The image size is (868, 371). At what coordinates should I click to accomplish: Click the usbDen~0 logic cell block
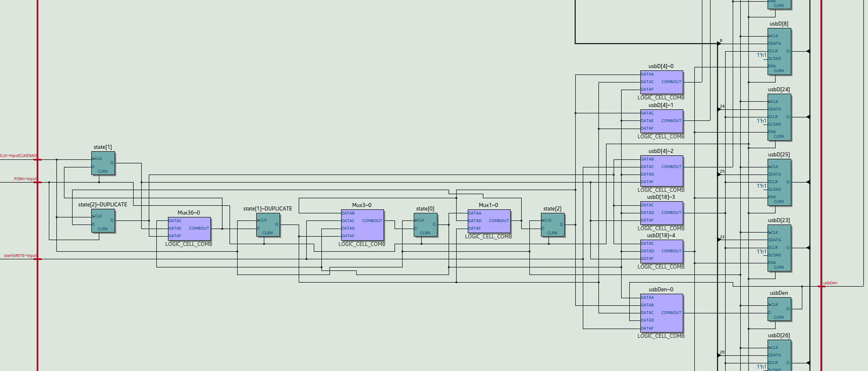pos(661,313)
